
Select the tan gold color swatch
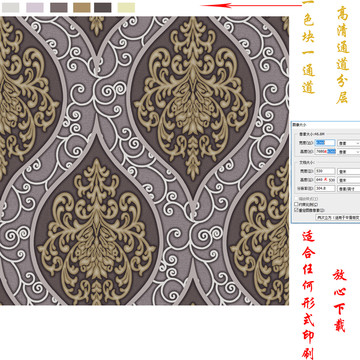coord(82,7)
